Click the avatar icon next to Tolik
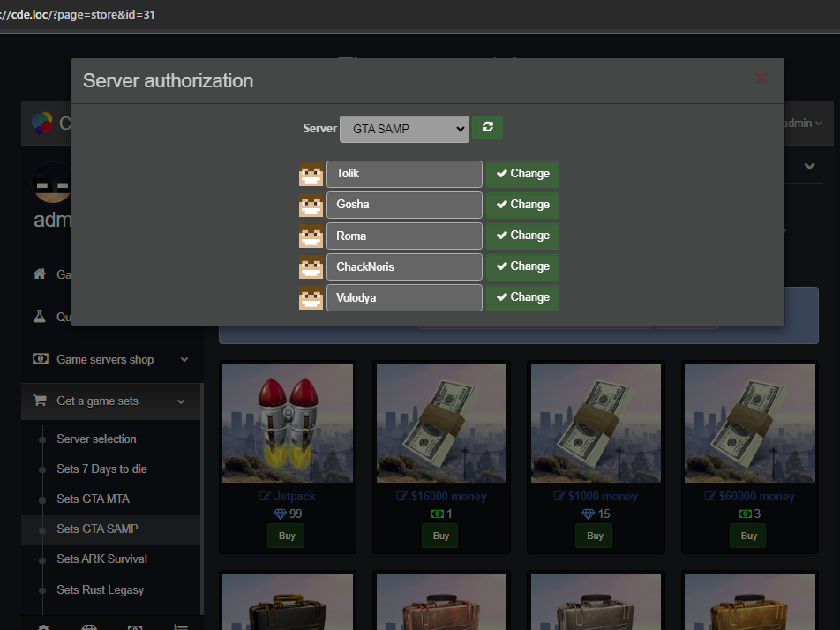The height and width of the screenshot is (630, 840). [311, 174]
